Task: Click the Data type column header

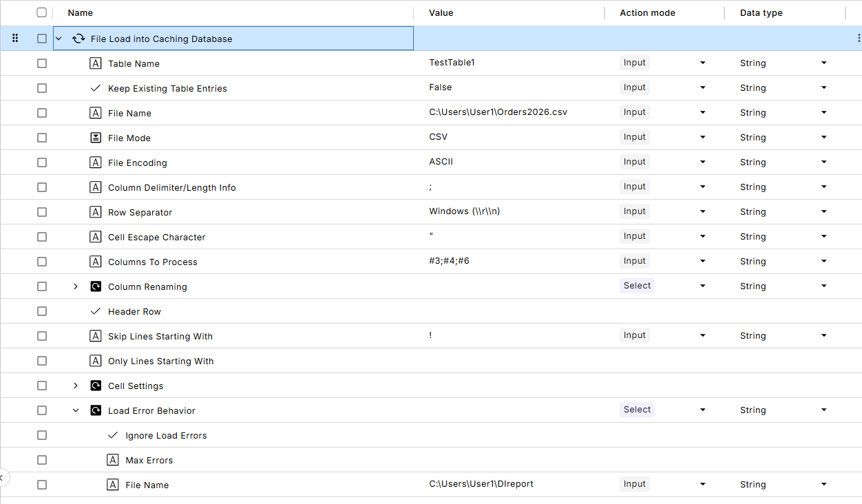Action: [761, 12]
